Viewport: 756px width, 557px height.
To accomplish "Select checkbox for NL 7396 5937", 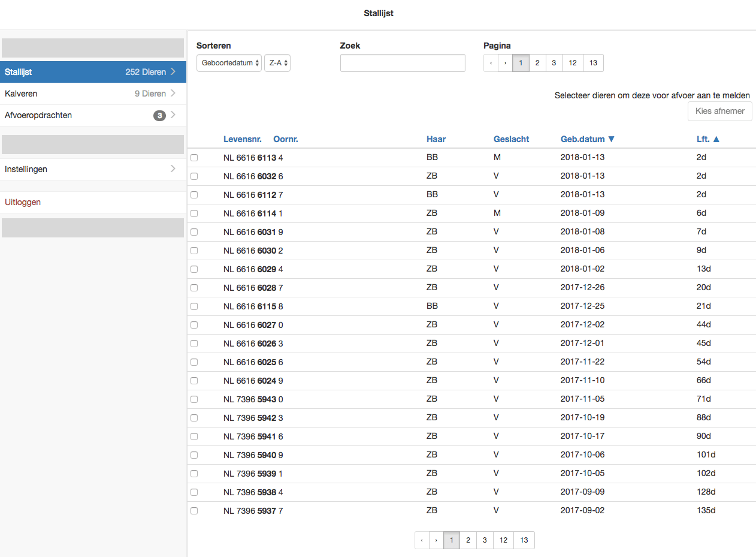I will click(x=194, y=511).
